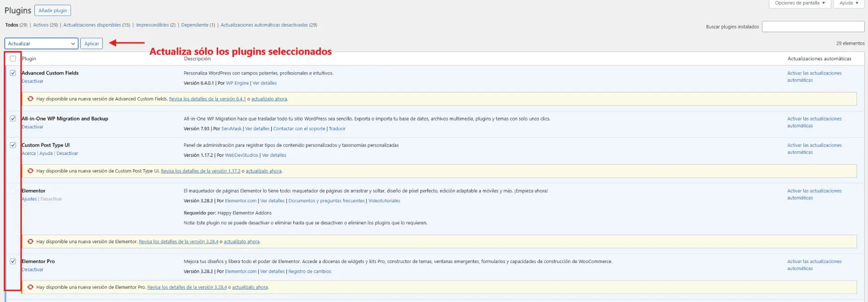Click Contactar con el soporte link
Viewport: 868px width, 302px height.
(299, 129)
